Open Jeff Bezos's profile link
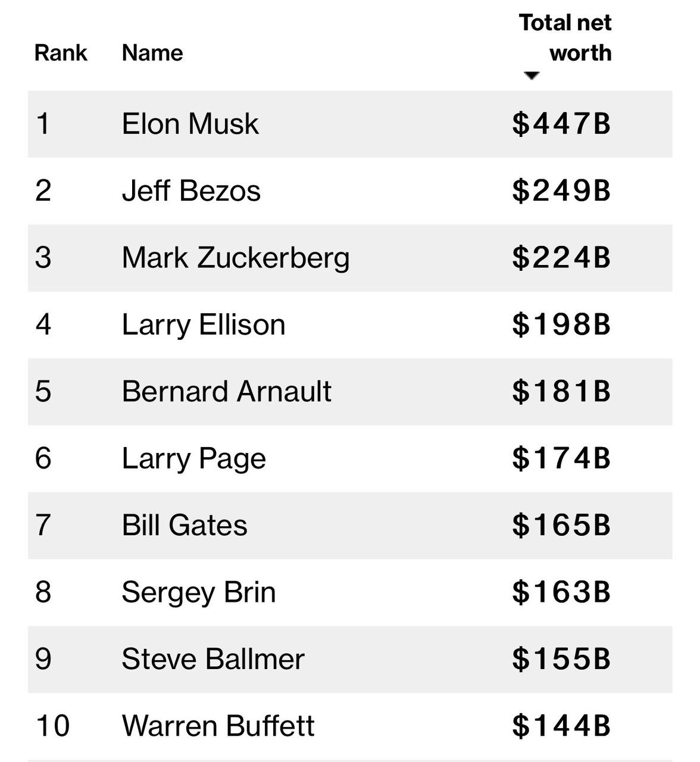 (x=191, y=191)
